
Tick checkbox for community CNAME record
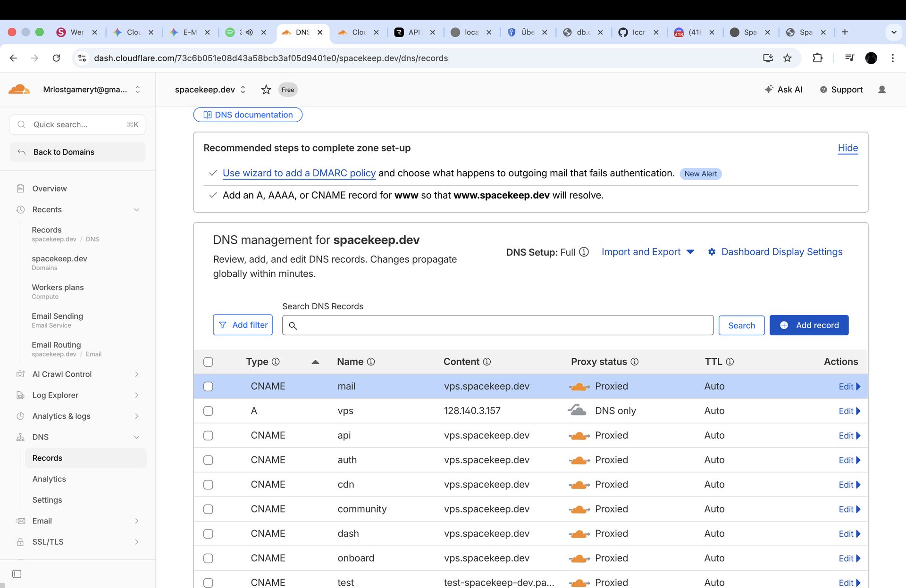208,509
